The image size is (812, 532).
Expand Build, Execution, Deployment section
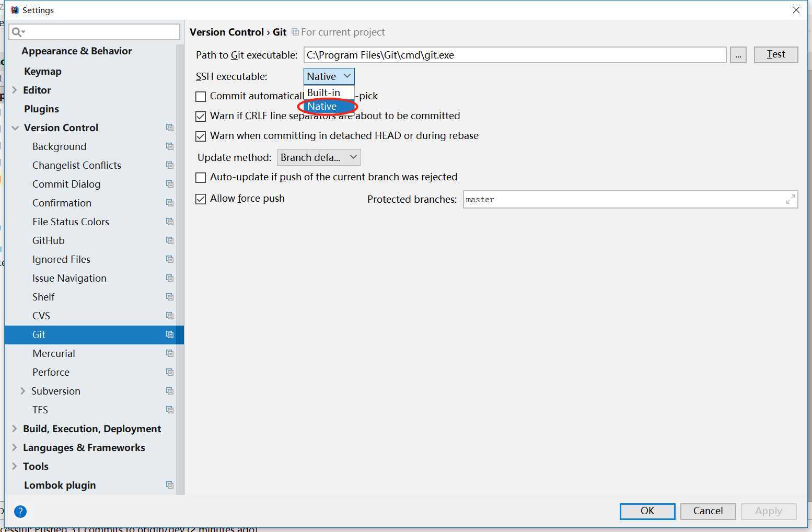point(15,429)
